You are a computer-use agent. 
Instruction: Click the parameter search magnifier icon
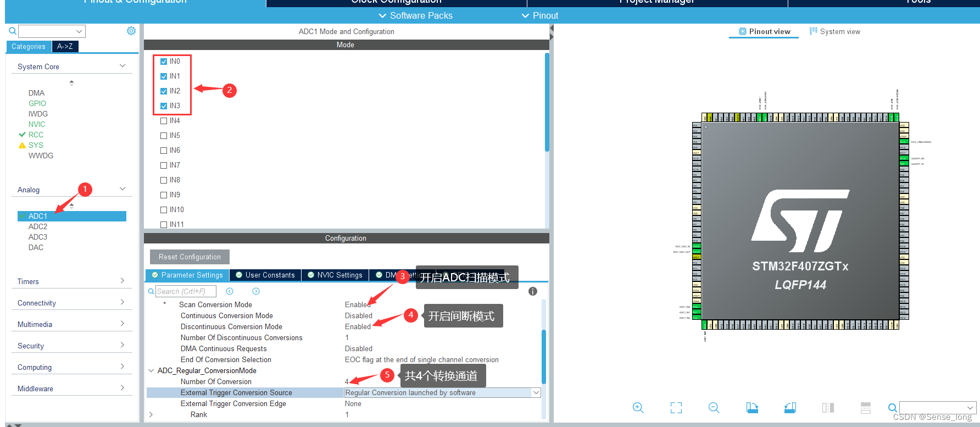(x=151, y=291)
